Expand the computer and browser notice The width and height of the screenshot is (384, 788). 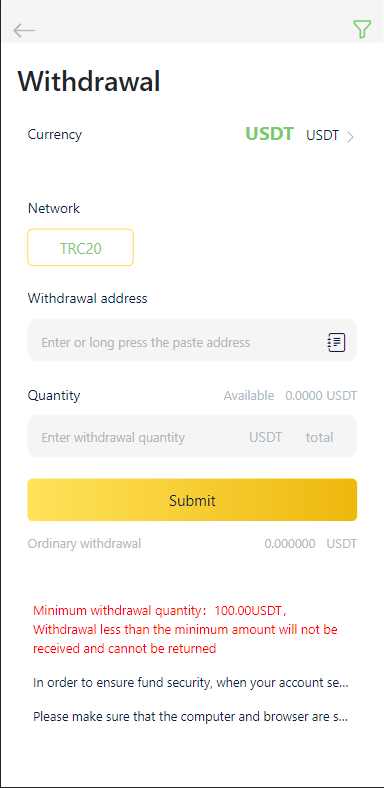(x=190, y=717)
